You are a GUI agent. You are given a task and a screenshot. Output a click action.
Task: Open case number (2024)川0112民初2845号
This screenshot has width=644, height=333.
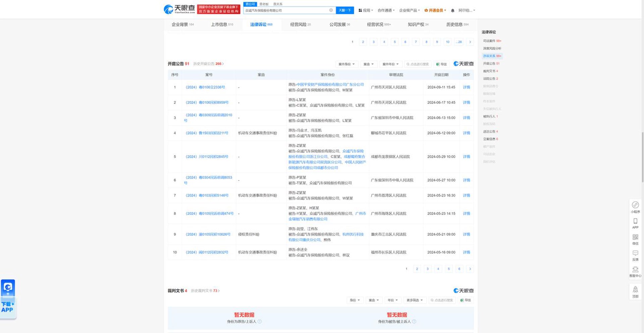click(207, 157)
